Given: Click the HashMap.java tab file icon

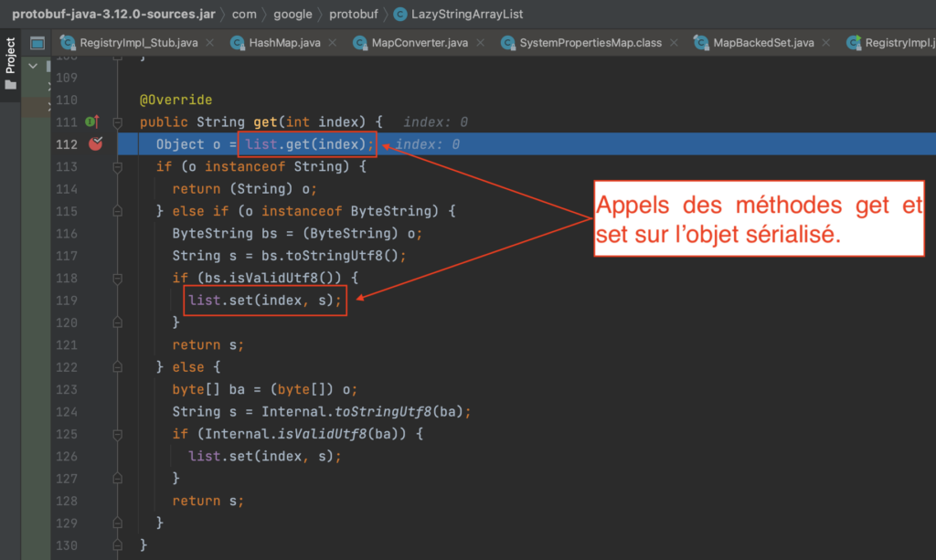Looking at the screenshot, I should (x=238, y=43).
